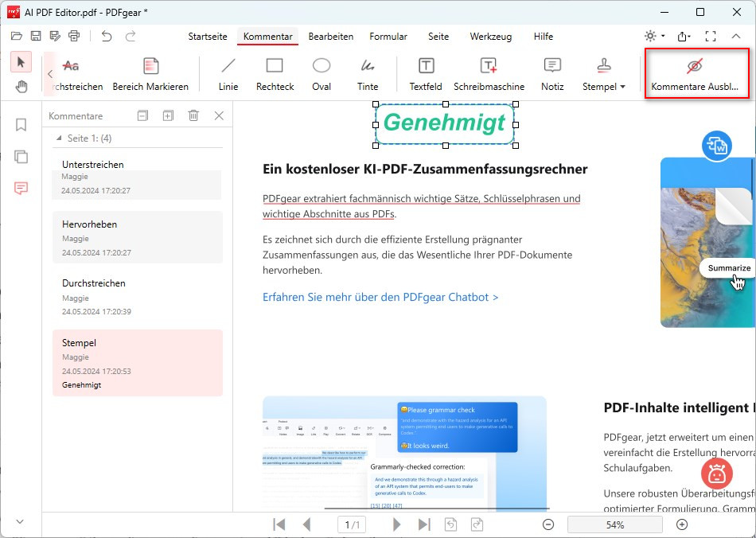Select the arrow cursor tool

[x=21, y=62]
